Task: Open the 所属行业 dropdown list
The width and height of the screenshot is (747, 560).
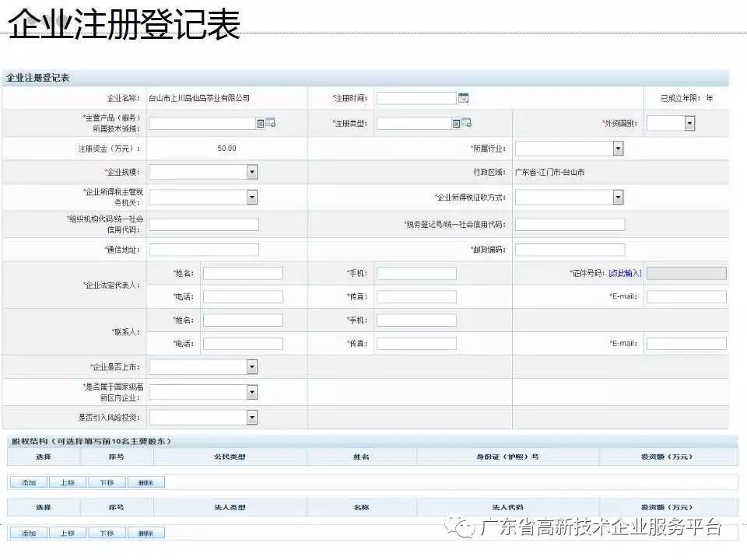Action: click(x=618, y=149)
